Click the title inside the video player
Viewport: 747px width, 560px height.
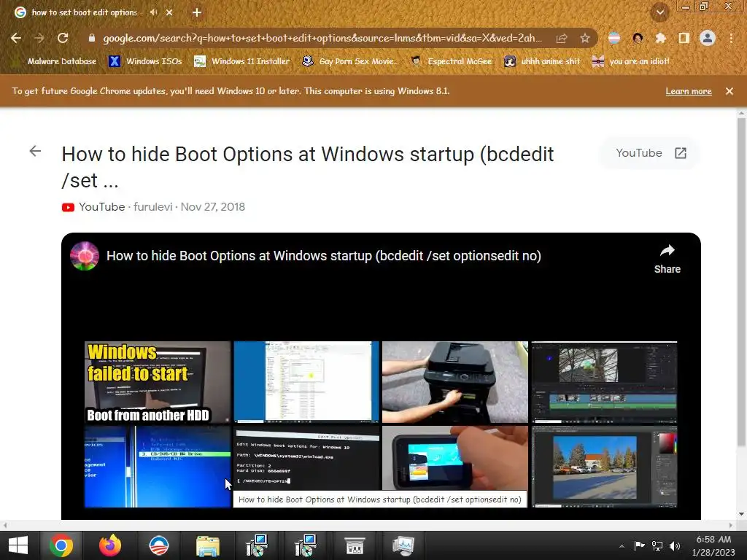pyautogui.click(x=323, y=256)
